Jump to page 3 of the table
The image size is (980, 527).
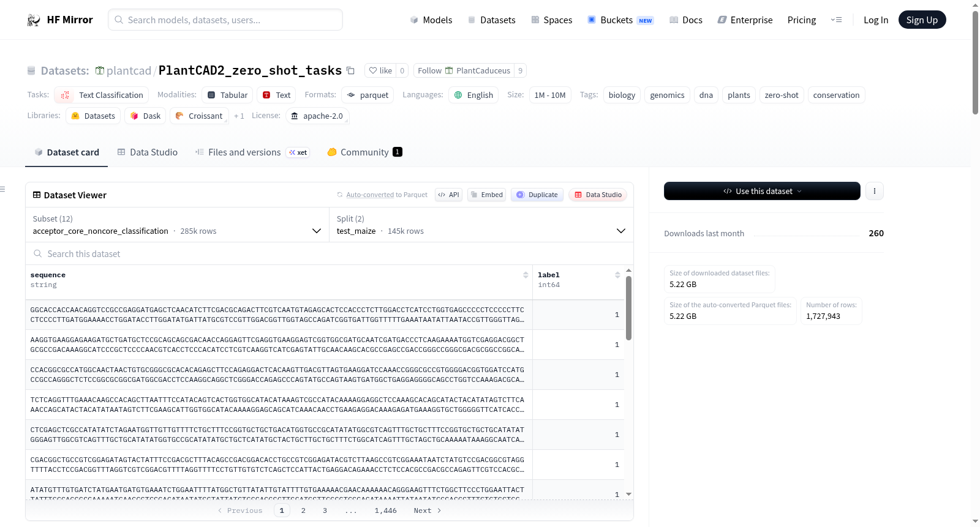point(325,510)
